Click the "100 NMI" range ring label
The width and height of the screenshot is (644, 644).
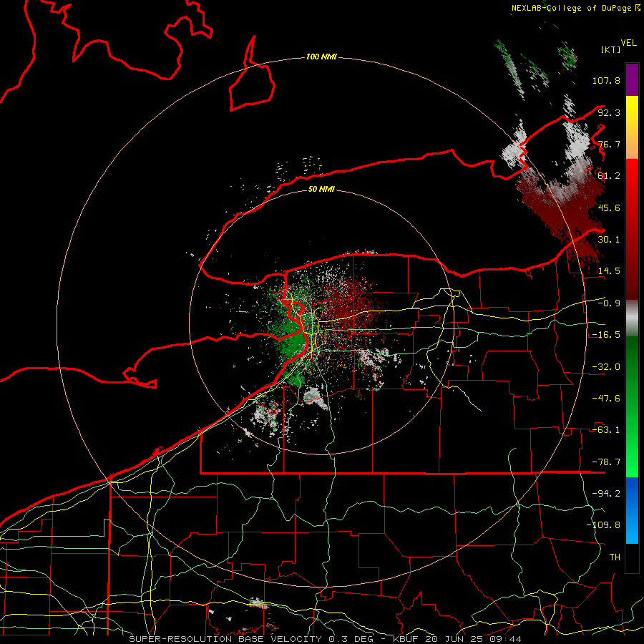[321, 57]
